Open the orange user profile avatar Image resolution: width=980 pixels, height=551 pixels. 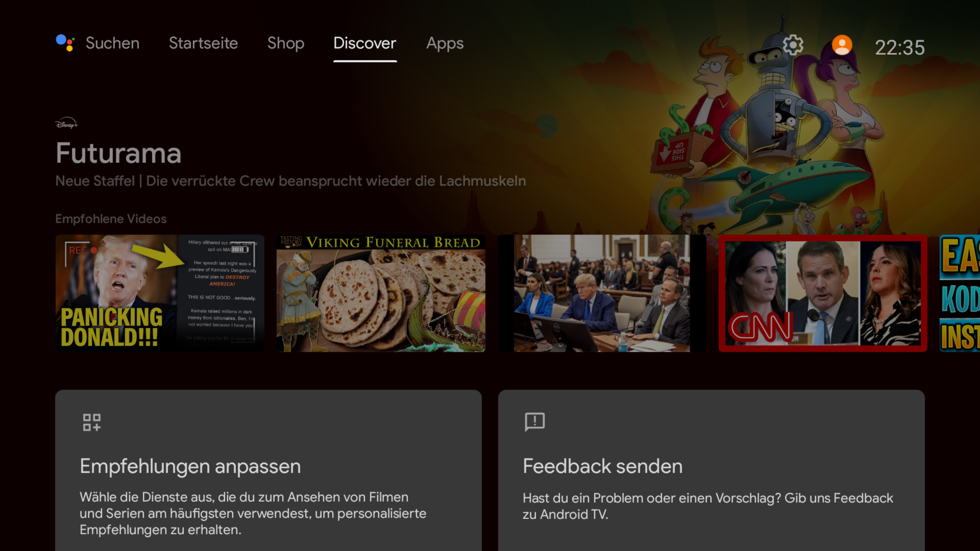842,45
